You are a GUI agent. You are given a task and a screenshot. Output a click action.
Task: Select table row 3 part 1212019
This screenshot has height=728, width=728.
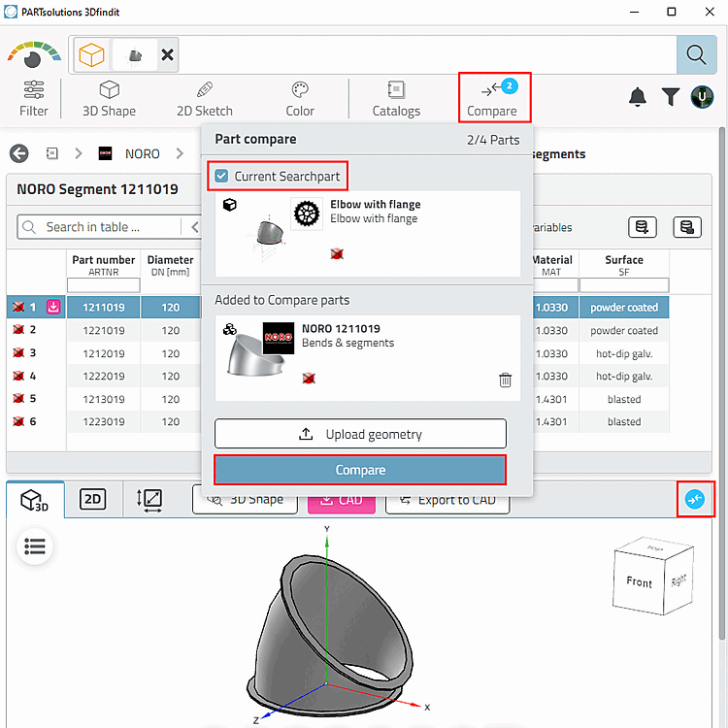(104, 353)
